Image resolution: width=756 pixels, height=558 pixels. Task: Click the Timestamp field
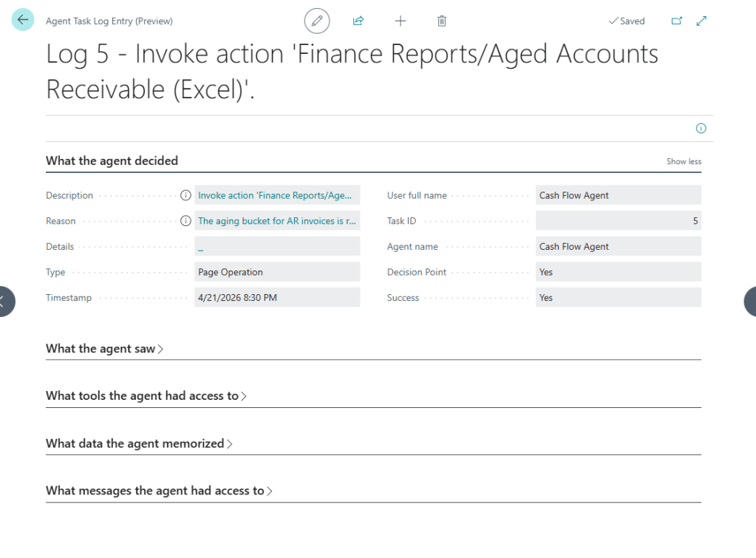coord(276,298)
